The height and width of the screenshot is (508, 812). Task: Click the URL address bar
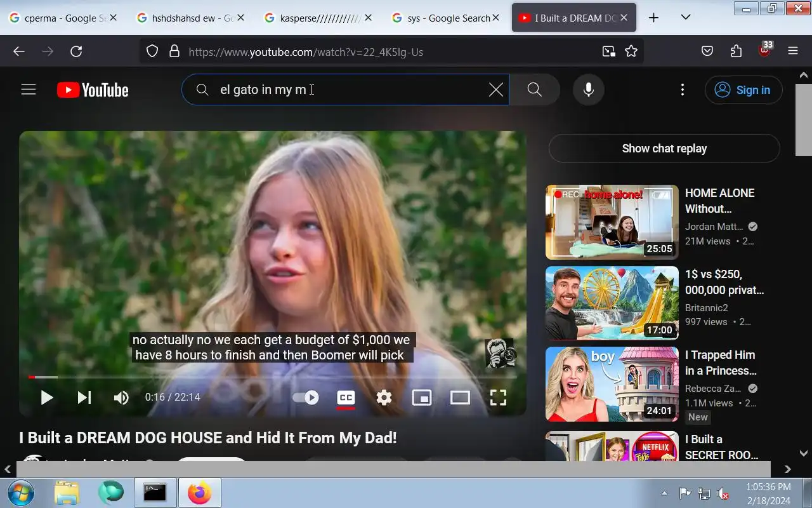[x=391, y=51]
